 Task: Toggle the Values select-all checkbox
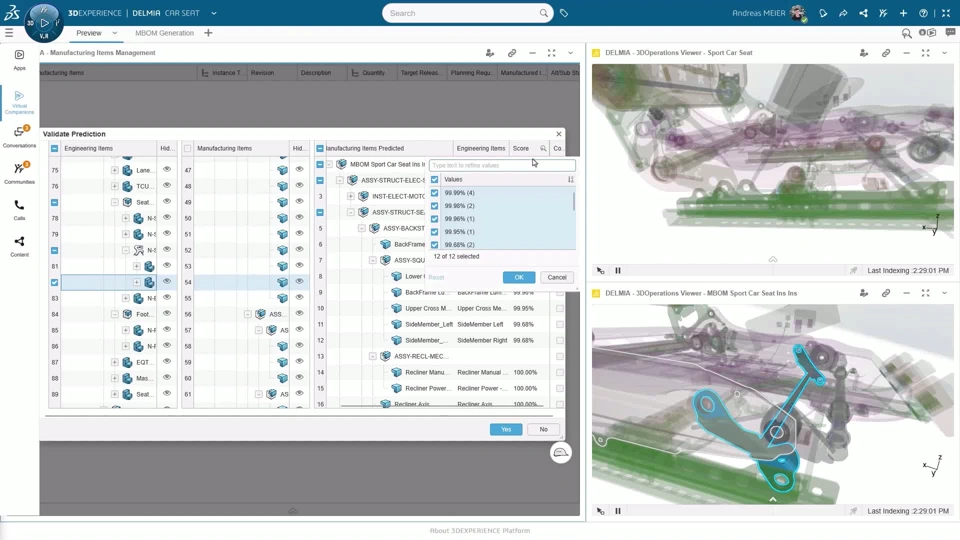pyautogui.click(x=435, y=179)
